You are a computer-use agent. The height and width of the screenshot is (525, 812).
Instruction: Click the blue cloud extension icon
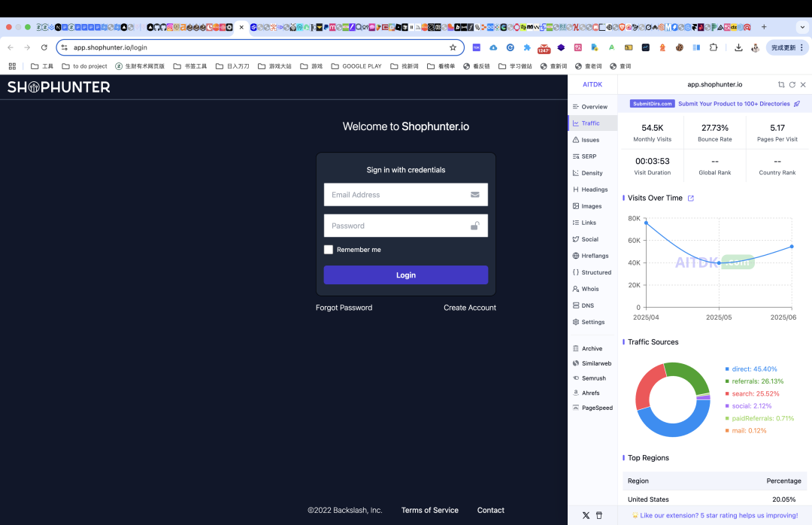click(x=493, y=47)
